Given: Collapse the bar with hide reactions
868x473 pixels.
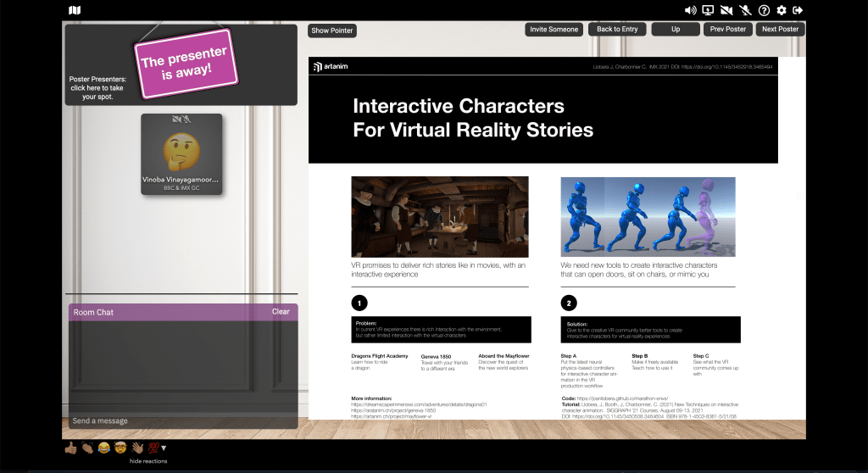Looking at the screenshot, I should (147, 461).
